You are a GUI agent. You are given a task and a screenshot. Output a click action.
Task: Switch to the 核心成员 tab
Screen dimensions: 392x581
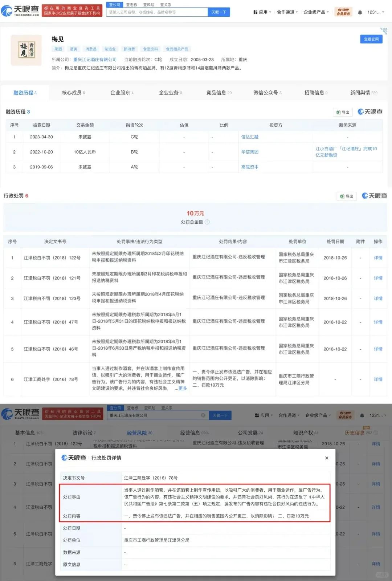(73, 93)
